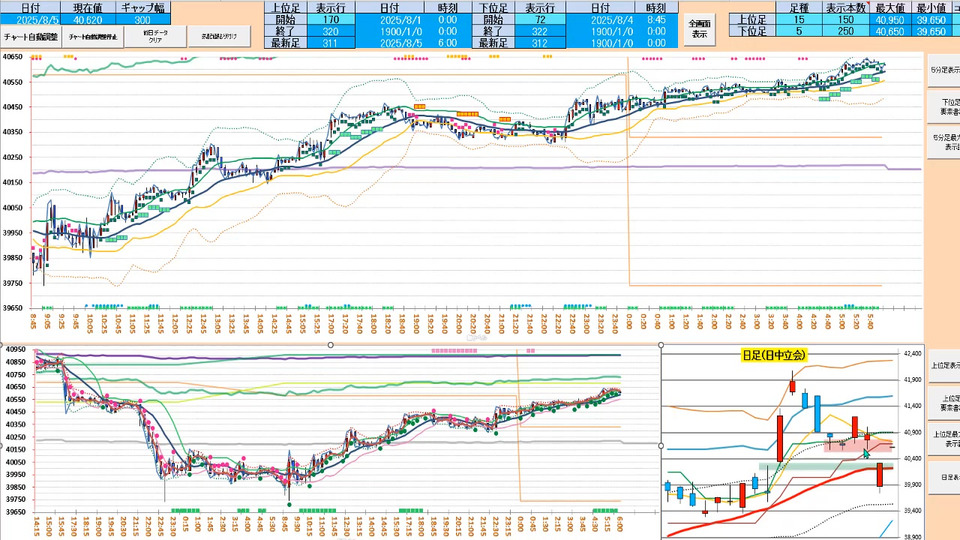Click the 42,400 axis label on the daily chart
The height and width of the screenshot is (540, 960).
tap(912, 354)
